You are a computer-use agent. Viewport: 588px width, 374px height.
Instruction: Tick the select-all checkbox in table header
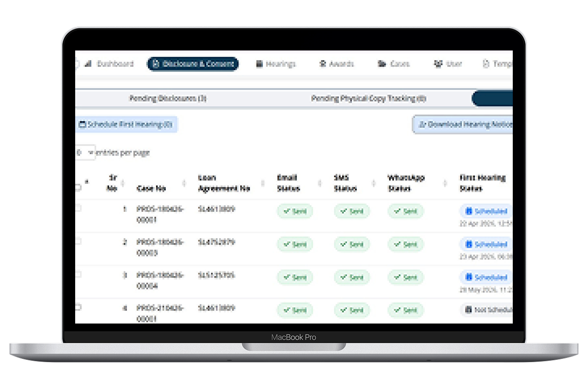(x=78, y=188)
